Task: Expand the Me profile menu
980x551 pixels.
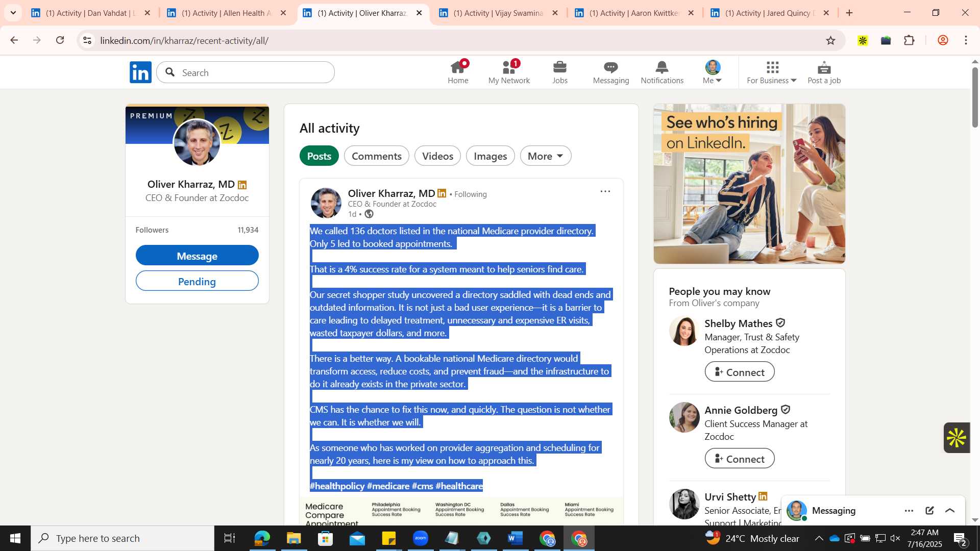Action: click(713, 72)
